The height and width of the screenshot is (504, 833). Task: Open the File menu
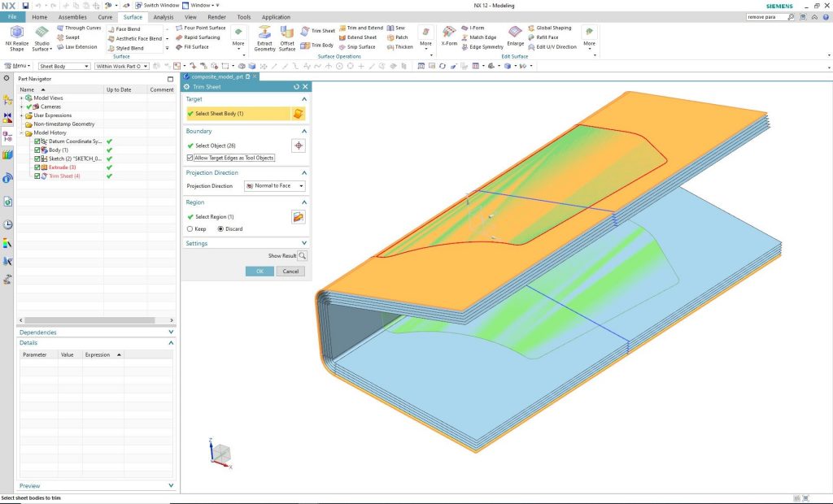click(12, 17)
